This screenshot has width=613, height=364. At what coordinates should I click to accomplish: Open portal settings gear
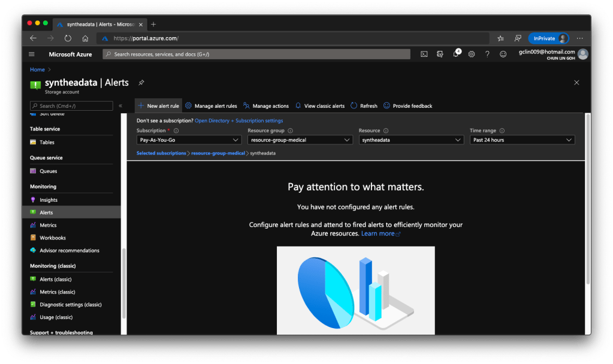[x=472, y=54]
